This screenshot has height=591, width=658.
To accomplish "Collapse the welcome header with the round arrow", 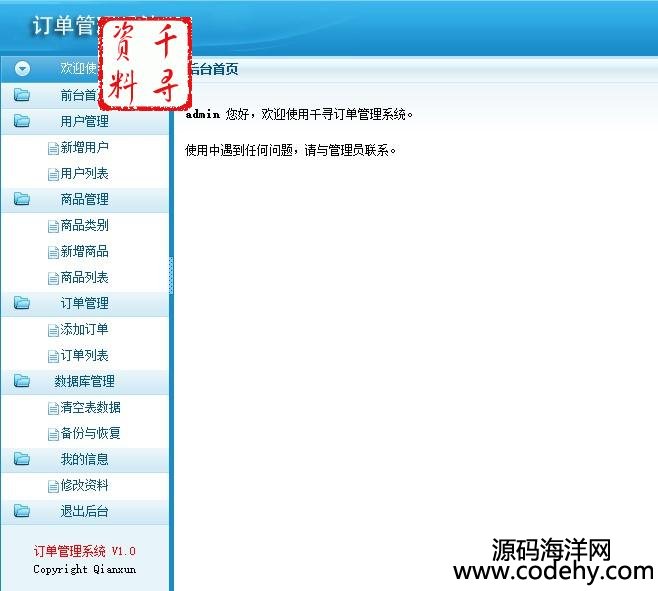I will tap(22, 69).
